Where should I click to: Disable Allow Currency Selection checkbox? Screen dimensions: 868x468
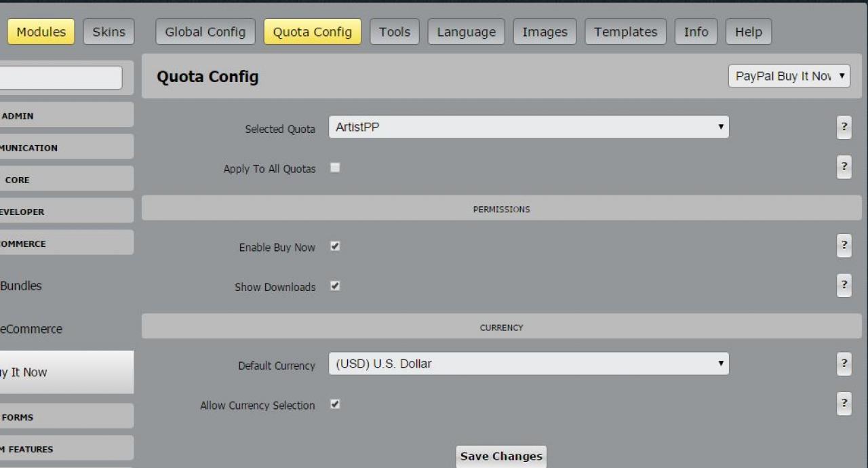335,404
